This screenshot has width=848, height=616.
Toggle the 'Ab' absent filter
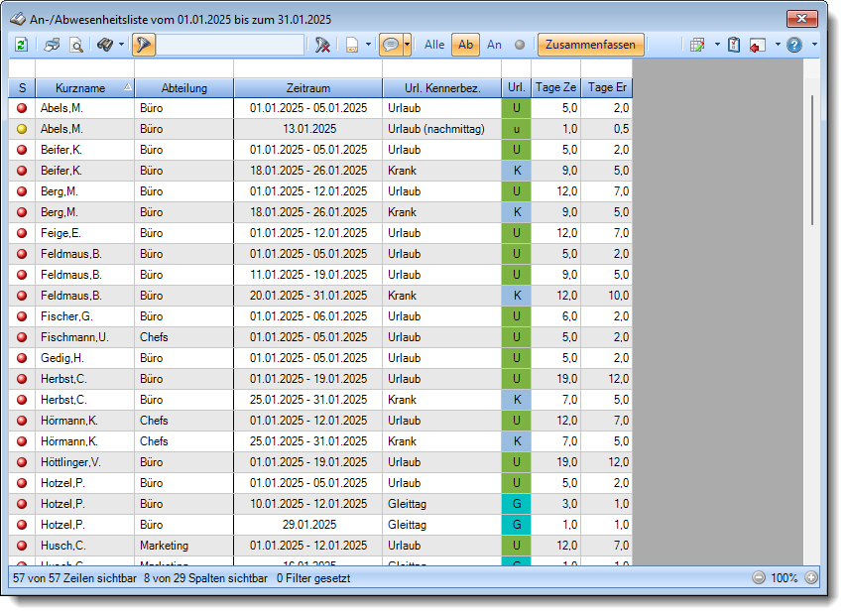pos(465,45)
